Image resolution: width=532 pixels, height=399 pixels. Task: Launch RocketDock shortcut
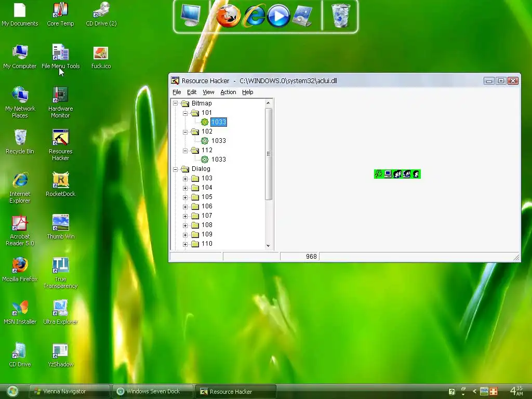coord(60,184)
